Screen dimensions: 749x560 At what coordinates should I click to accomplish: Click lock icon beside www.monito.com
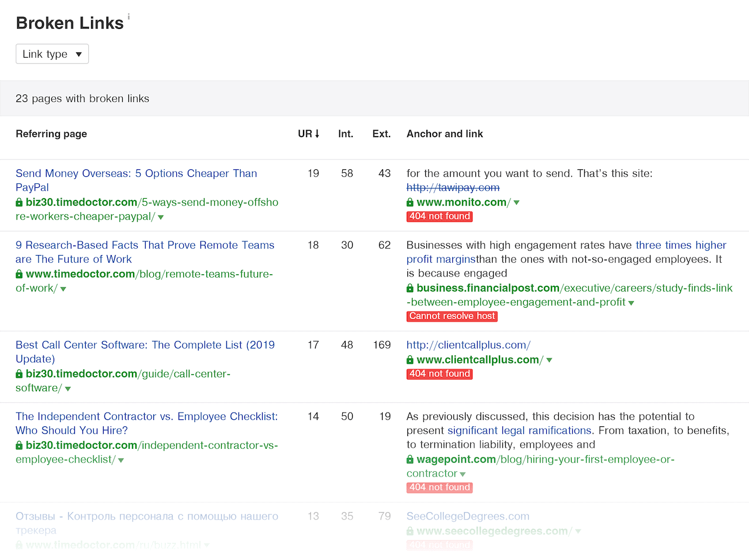point(410,202)
